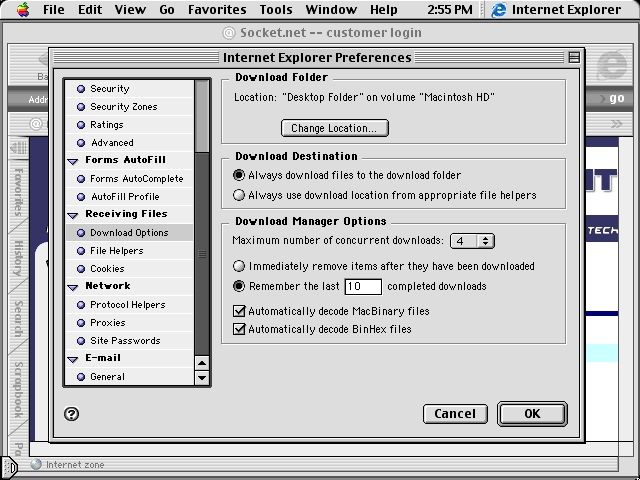
Task: Select Download Options in the list
Action: (x=130, y=232)
